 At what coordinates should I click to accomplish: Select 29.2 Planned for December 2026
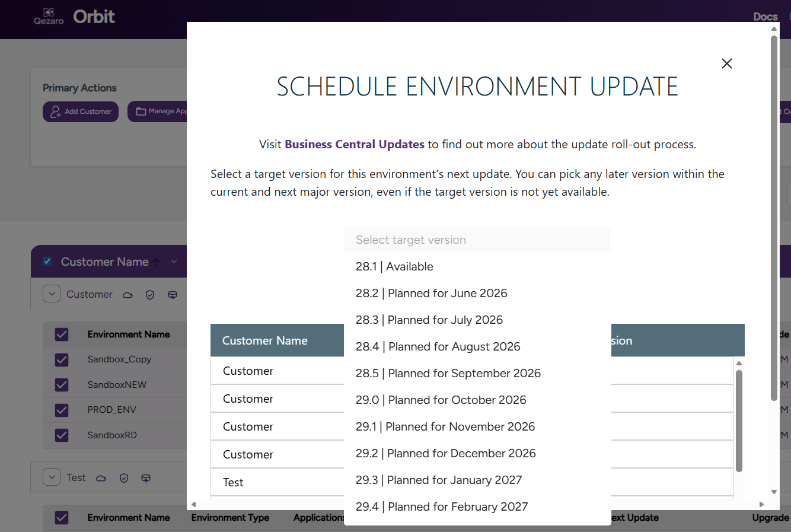(x=477, y=453)
